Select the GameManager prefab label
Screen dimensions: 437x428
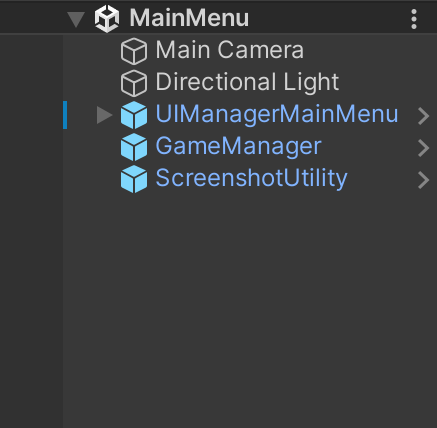pos(238,146)
